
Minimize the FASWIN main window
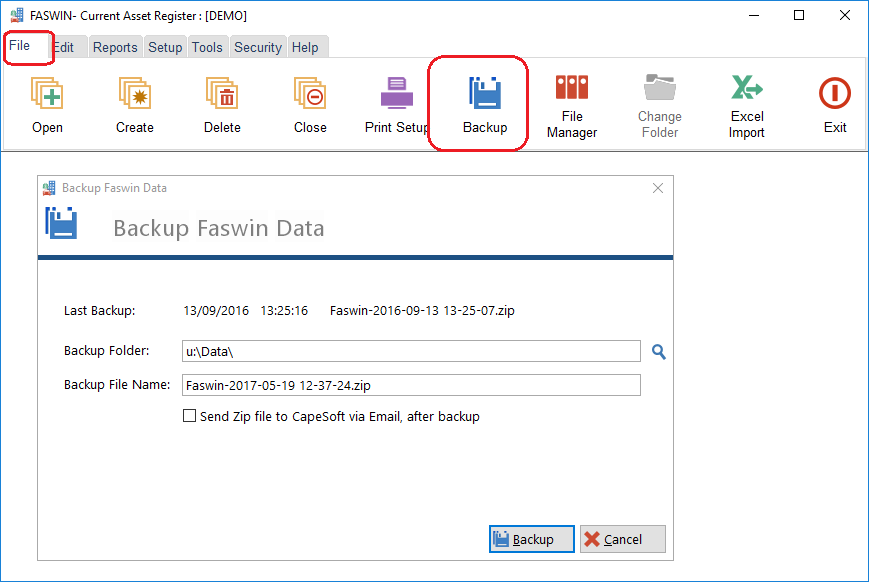[x=754, y=15]
